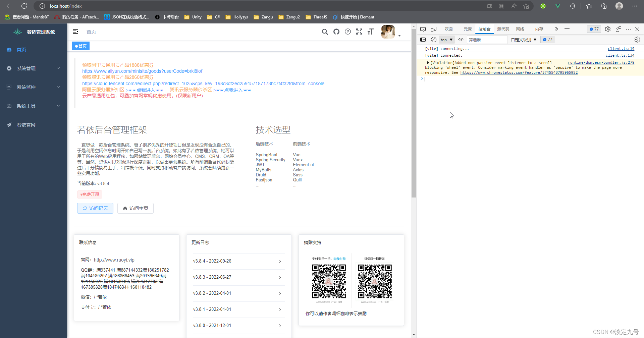Collapse the sidebar with the hamburger toggle
Image resolution: width=644 pixels, height=338 pixels.
coord(75,32)
